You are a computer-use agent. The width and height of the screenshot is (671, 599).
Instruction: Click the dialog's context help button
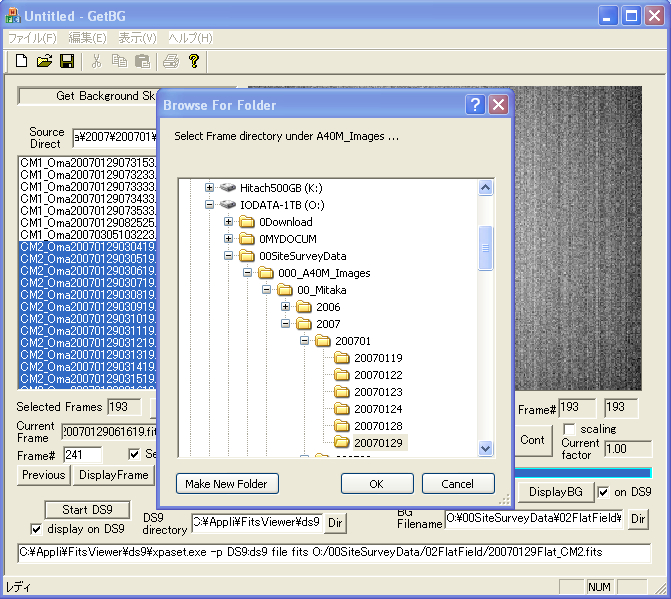coord(475,105)
